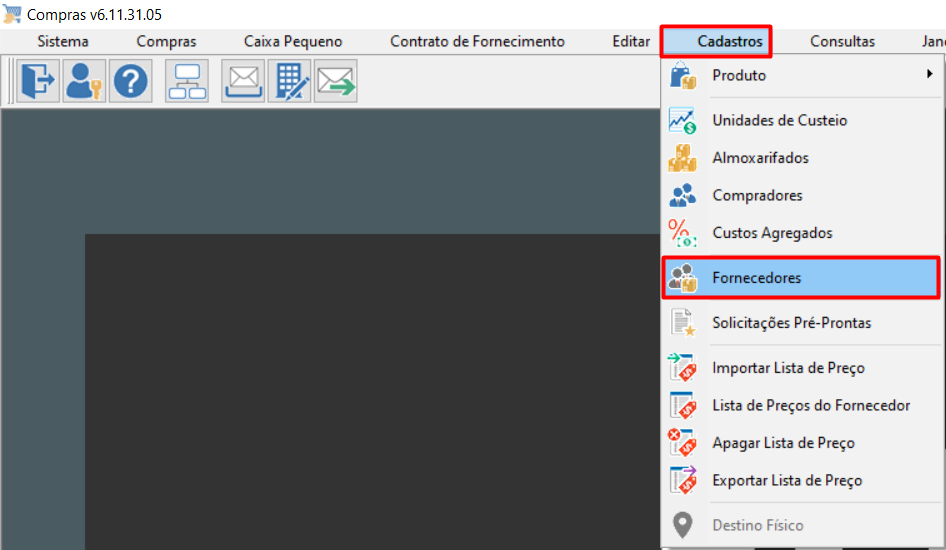The image size is (946, 550).
Task: Click the Apagar Lista de Preço icon
Action: pos(682,443)
